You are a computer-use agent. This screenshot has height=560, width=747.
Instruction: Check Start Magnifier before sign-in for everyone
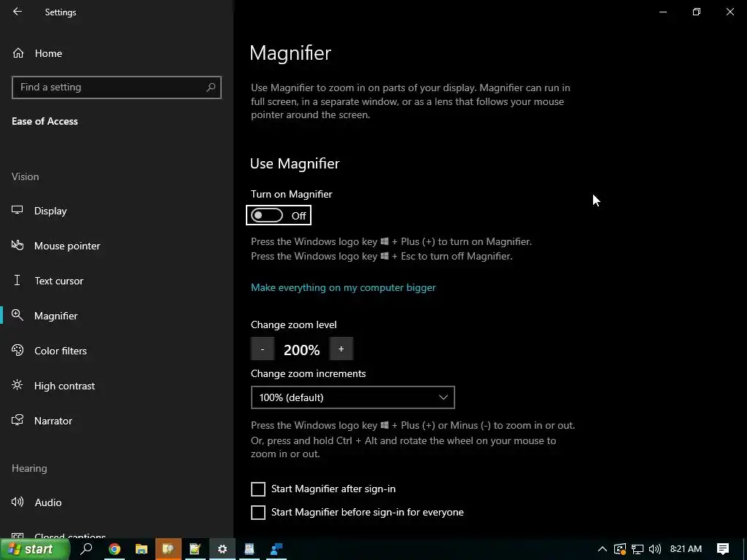258,513
